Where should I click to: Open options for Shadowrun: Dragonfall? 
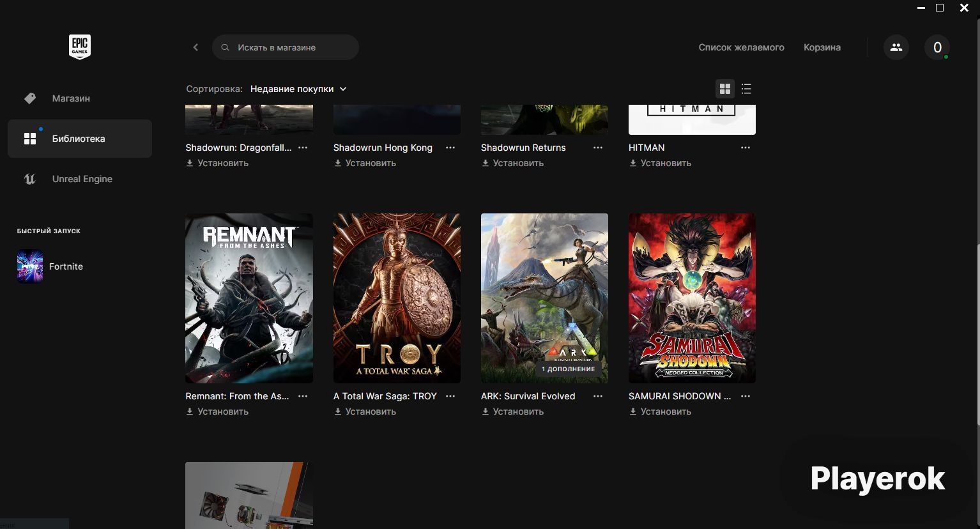tap(303, 148)
